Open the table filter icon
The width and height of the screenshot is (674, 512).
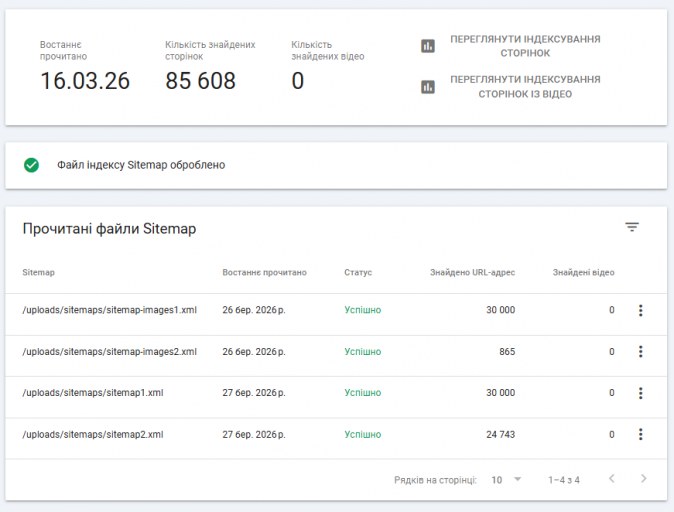tap(632, 228)
